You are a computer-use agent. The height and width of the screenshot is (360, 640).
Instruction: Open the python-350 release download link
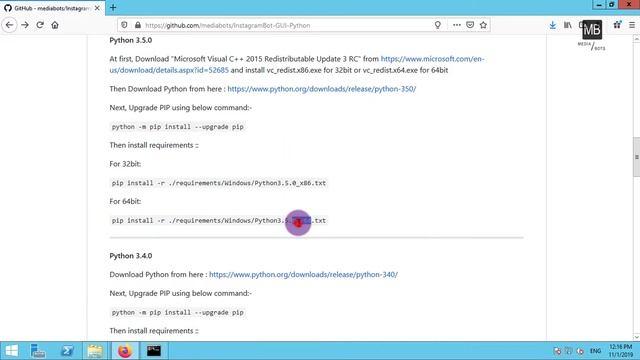click(x=322, y=89)
